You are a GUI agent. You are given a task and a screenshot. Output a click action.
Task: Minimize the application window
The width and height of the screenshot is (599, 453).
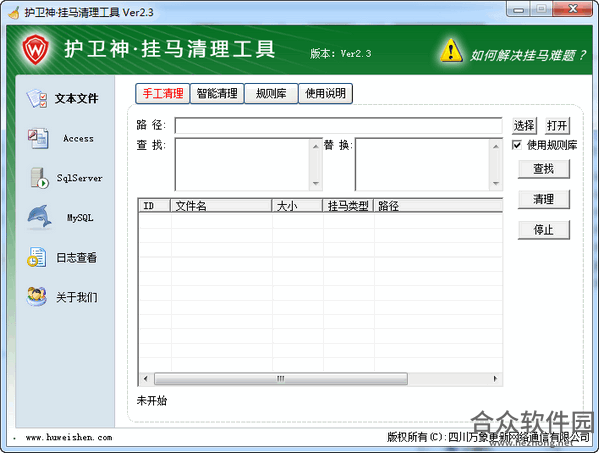[518, 10]
